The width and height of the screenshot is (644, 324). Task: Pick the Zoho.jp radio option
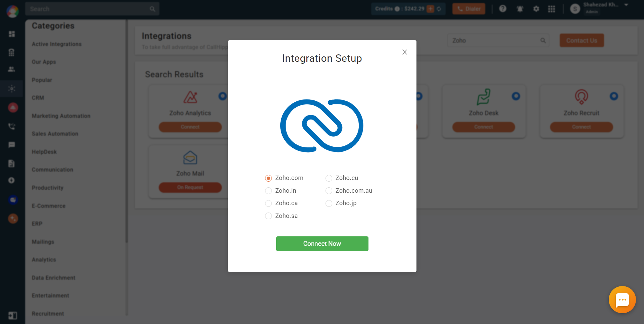coord(329,203)
